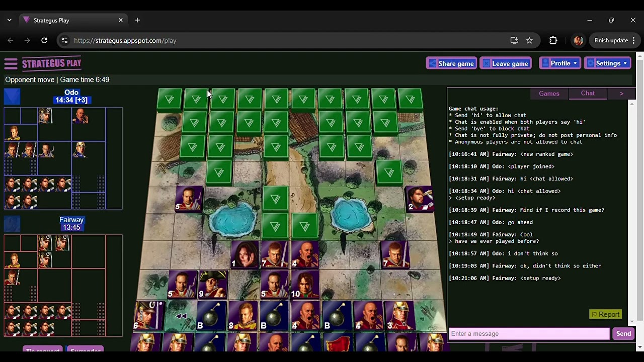644x362 pixels.
Task: Focus the Enter a message field
Action: point(529,333)
